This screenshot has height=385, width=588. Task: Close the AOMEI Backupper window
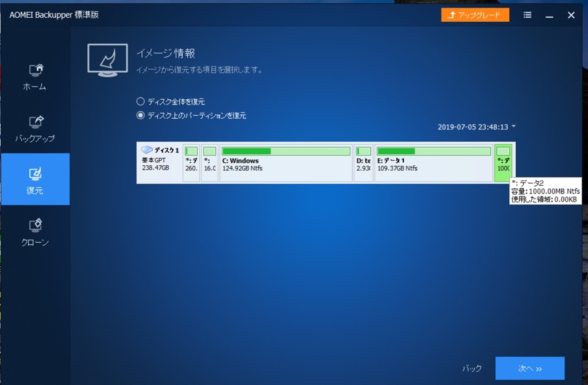tap(571, 15)
